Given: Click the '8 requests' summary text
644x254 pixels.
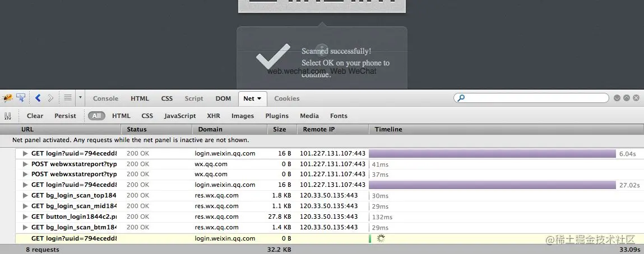Looking at the screenshot, I should click(42, 250).
